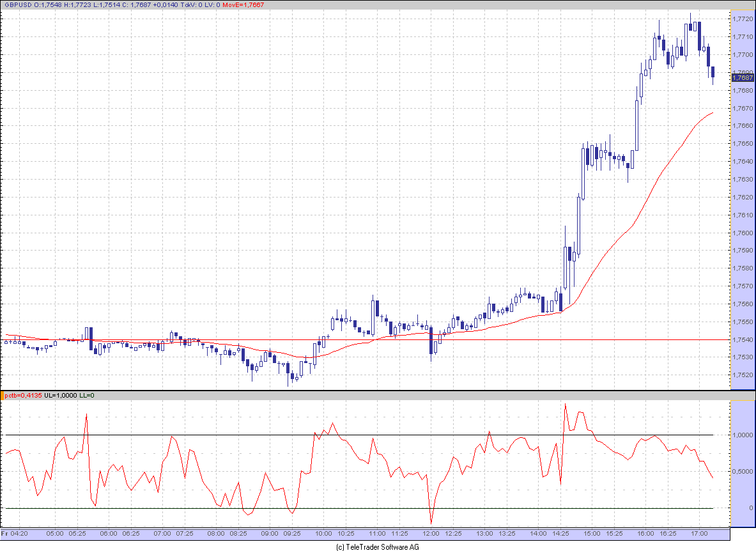Click the 13:25 time axis label

(507, 533)
